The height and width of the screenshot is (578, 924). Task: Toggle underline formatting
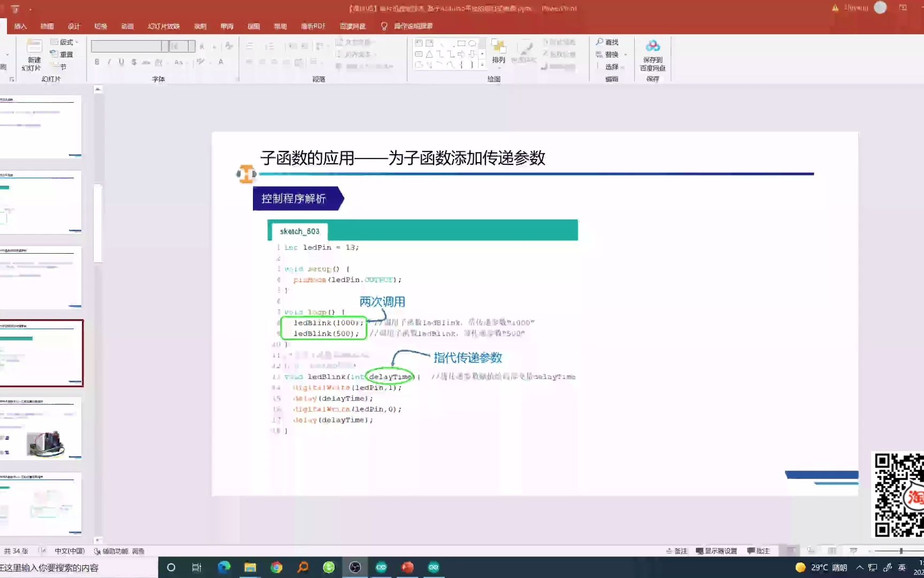pyautogui.click(x=120, y=62)
